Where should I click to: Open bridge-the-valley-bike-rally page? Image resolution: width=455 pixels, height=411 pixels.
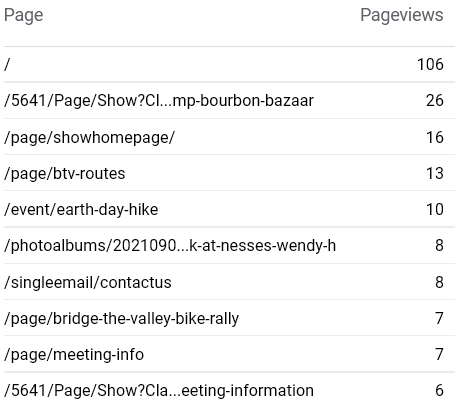point(121,318)
